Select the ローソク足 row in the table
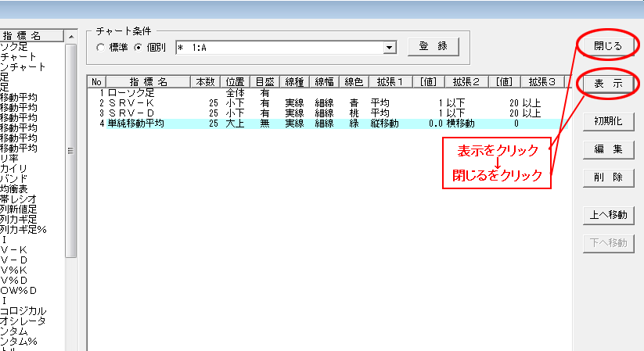 [327, 93]
